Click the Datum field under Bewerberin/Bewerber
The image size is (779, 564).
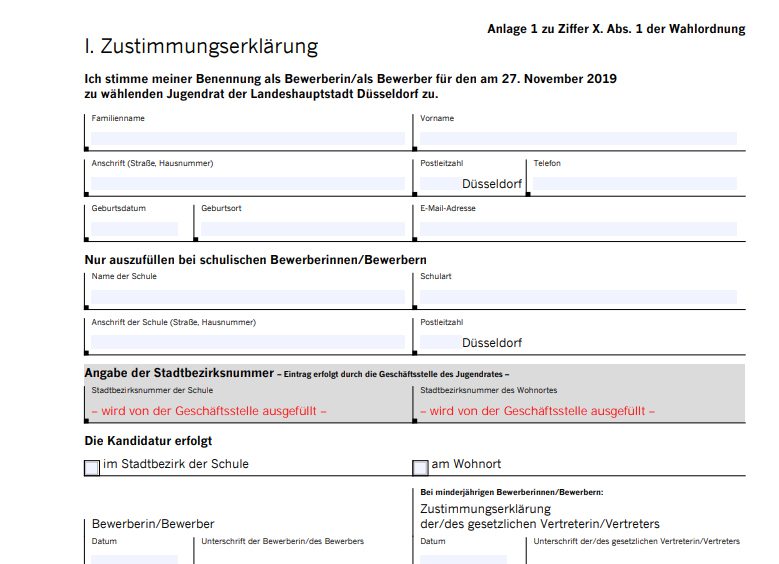pos(134,558)
